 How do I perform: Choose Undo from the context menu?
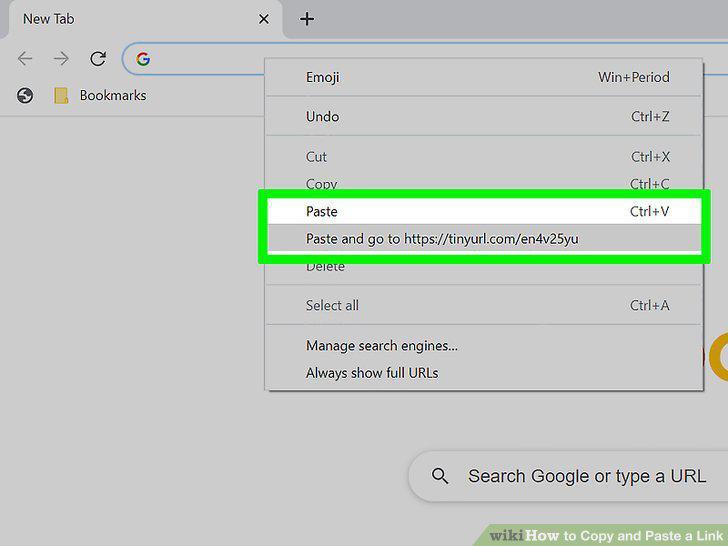click(484, 117)
